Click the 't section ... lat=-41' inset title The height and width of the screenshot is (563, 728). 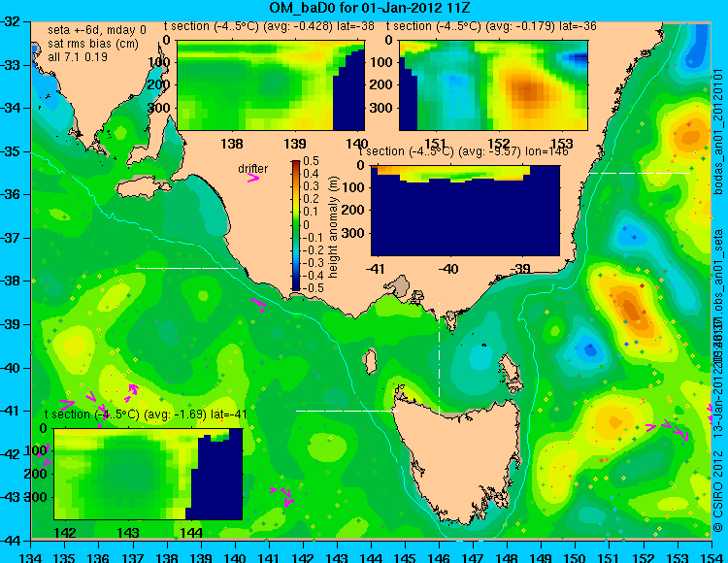pyautogui.click(x=146, y=414)
